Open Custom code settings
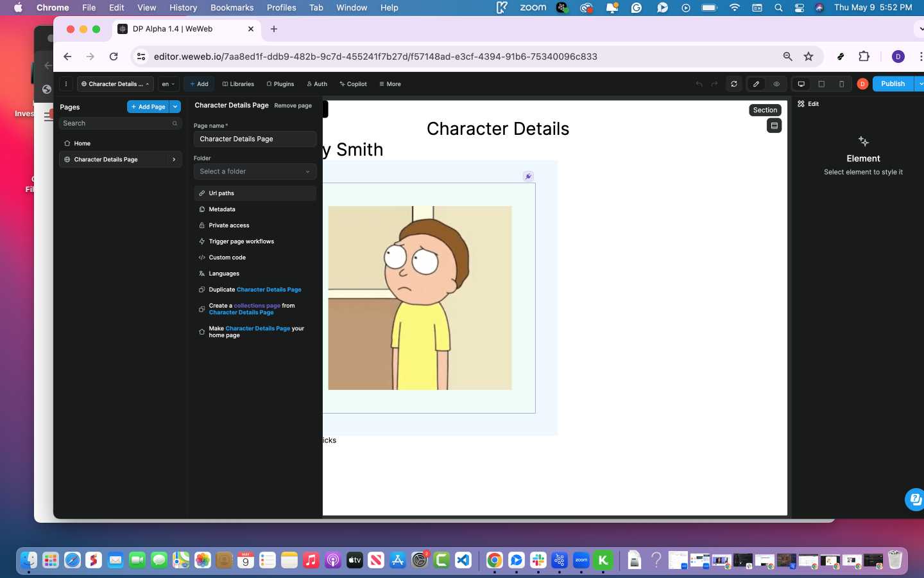This screenshot has width=924, height=578. (x=255, y=258)
